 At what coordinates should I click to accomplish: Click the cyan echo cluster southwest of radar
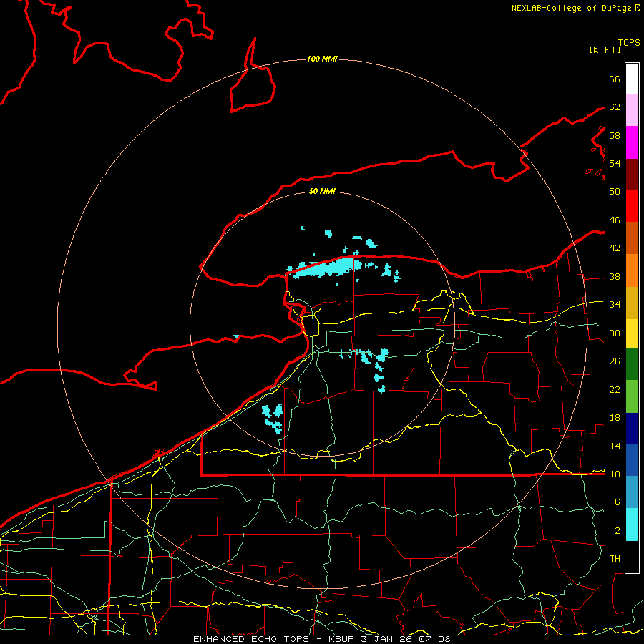tap(273, 418)
